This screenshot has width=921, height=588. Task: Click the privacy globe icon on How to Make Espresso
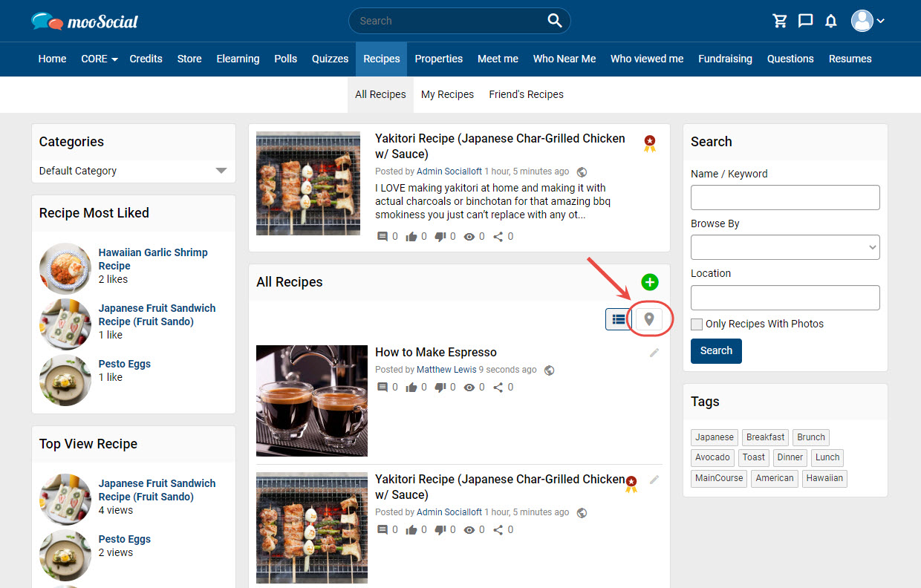[550, 370]
